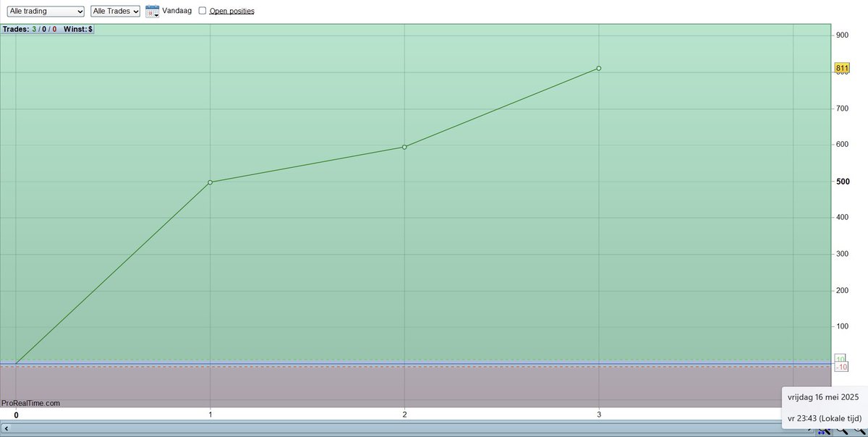Click the horizontal fit zoom magnifier icon

(x=825, y=430)
